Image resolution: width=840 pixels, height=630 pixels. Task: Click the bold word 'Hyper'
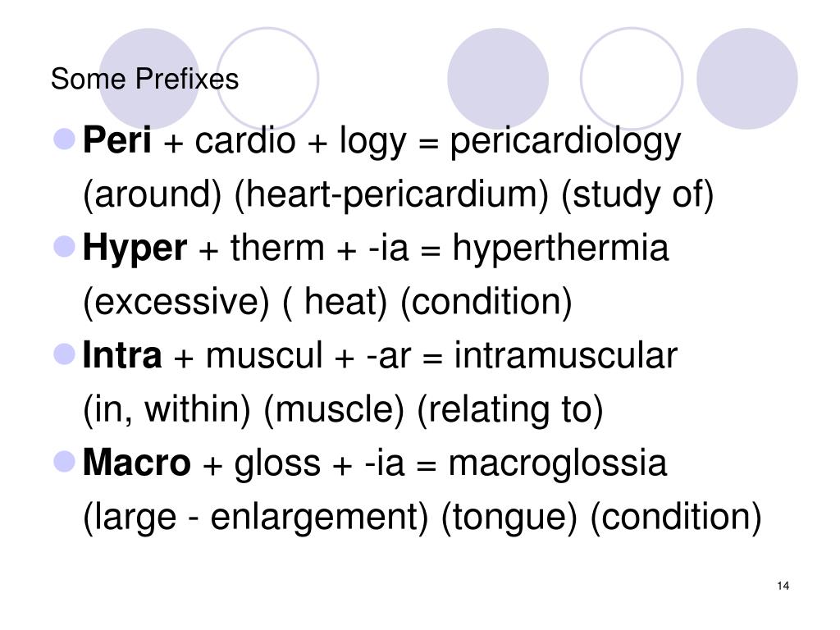tap(135, 249)
